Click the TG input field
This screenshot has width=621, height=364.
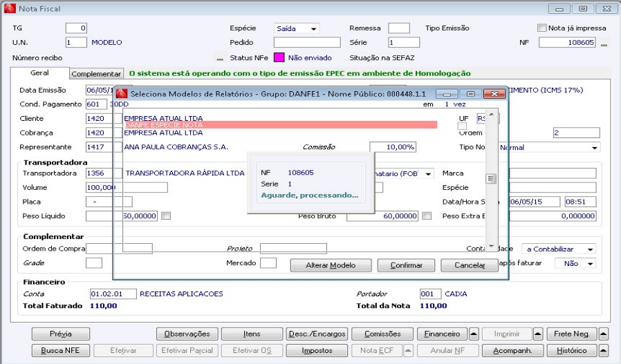(x=76, y=28)
